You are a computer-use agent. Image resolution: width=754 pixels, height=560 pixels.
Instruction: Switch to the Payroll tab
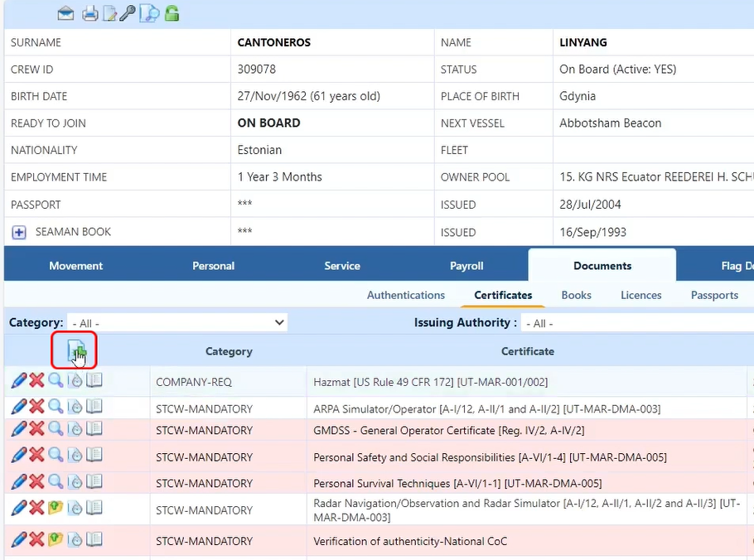[466, 266]
